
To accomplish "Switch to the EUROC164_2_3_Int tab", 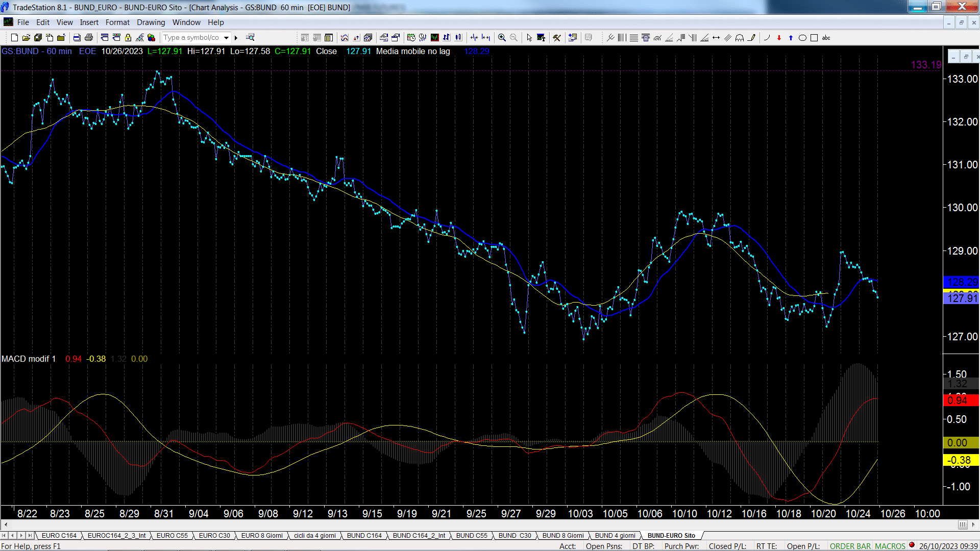I will (117, 536).
